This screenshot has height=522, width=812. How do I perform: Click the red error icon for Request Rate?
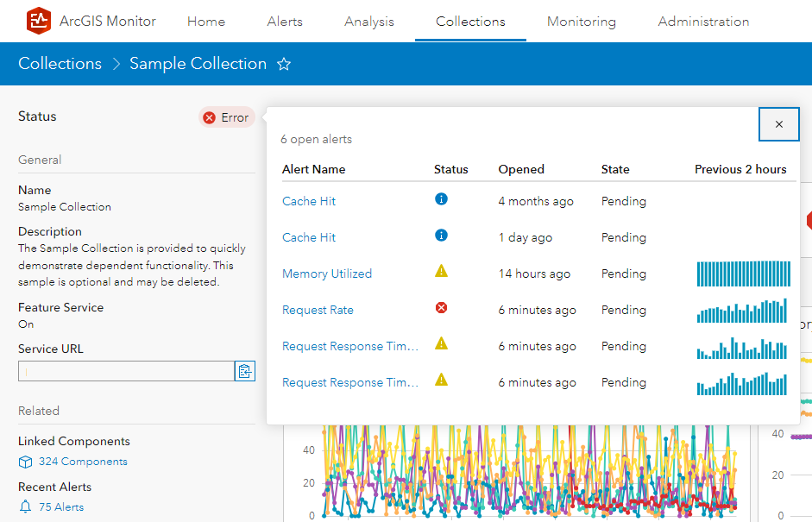pos(442,308)
